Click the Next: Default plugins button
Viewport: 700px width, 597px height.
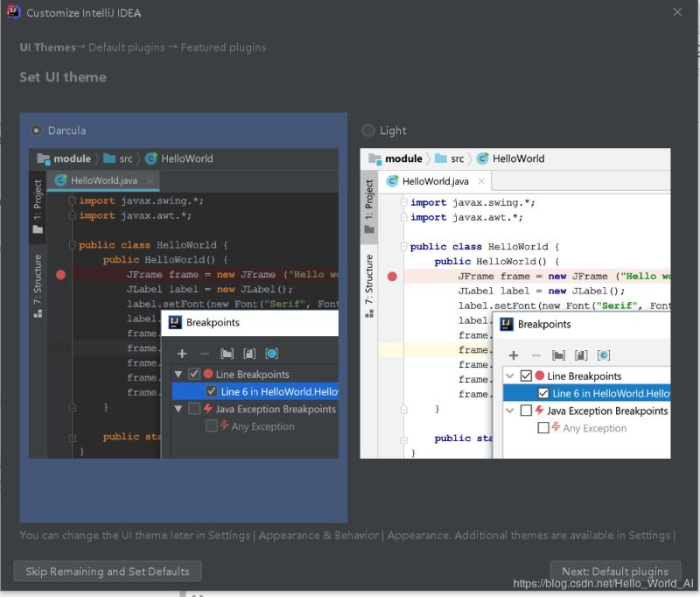[x=614, y=571]
